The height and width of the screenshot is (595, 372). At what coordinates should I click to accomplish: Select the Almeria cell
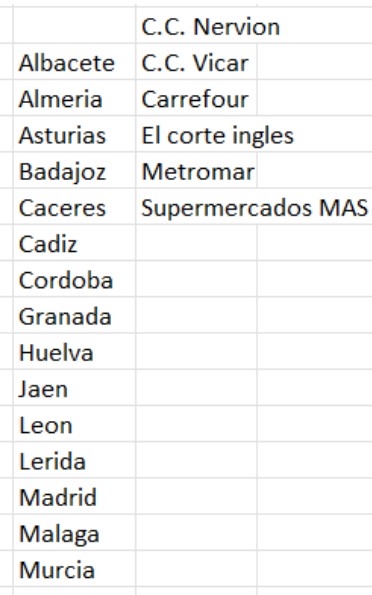click(x=74, y=98)
